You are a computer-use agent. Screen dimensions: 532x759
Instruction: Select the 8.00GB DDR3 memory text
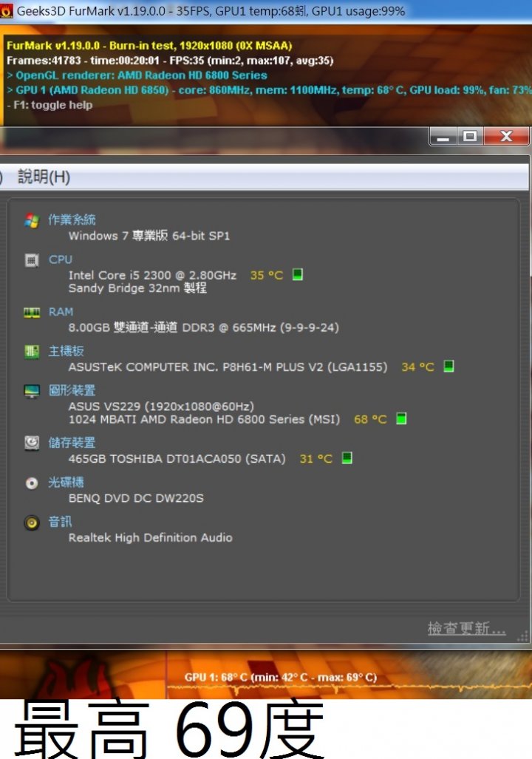pyautogui.click(x=203, y=327)
